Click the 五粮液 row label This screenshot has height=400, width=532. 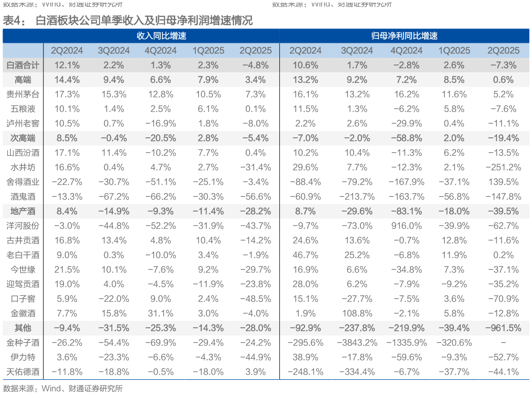(23, 109)
